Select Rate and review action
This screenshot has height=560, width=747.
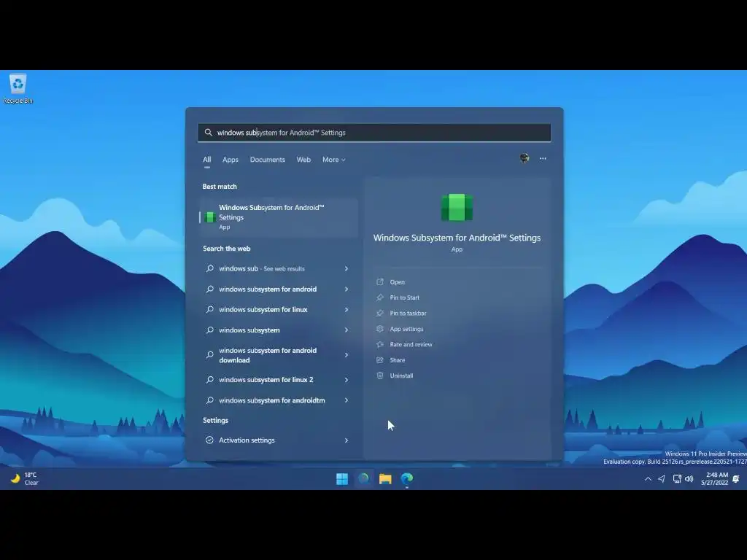[411, 344]
